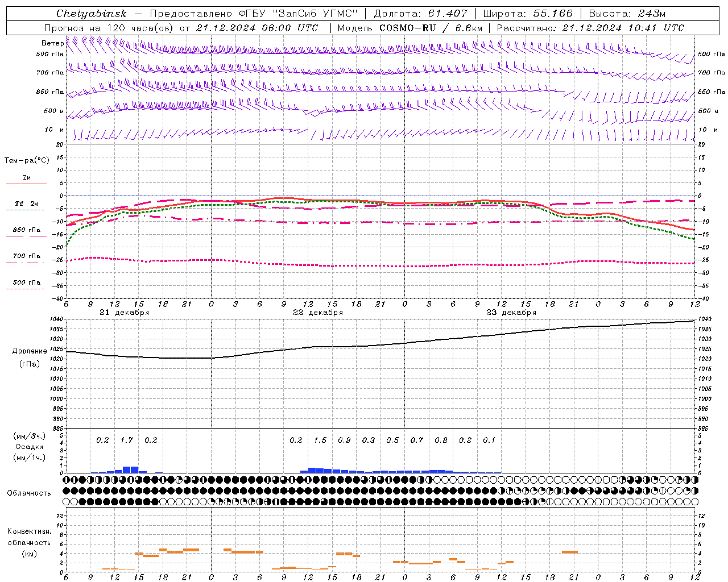
Task: Click the 'Ветер' wind panel label
Action: (x=52, y=43)
